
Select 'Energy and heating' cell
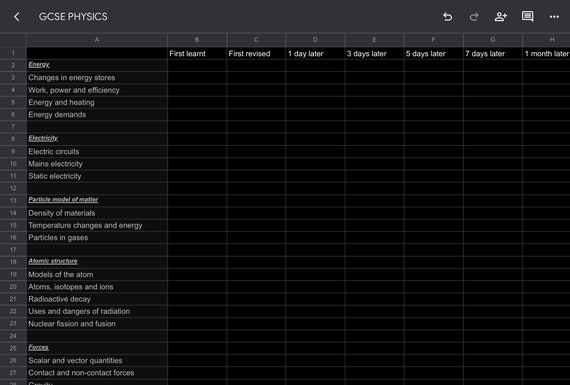click(x=97, y=103)
